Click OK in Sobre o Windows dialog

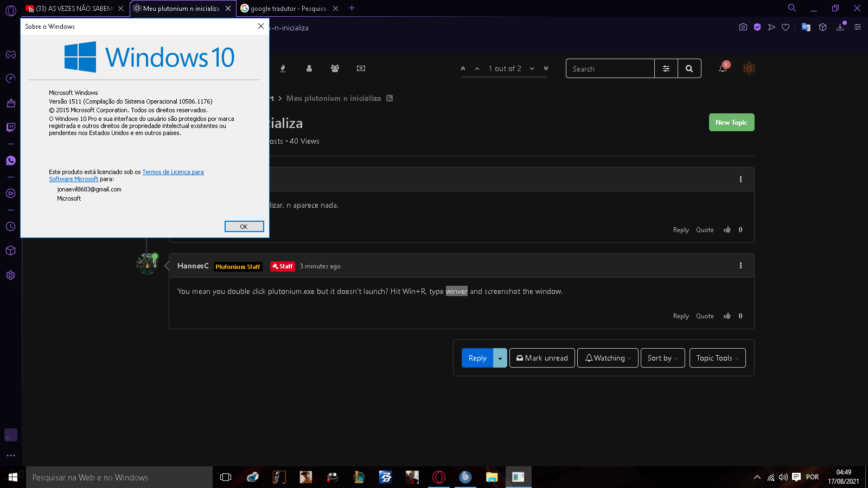pyautogui.click(x=244, y=227)
